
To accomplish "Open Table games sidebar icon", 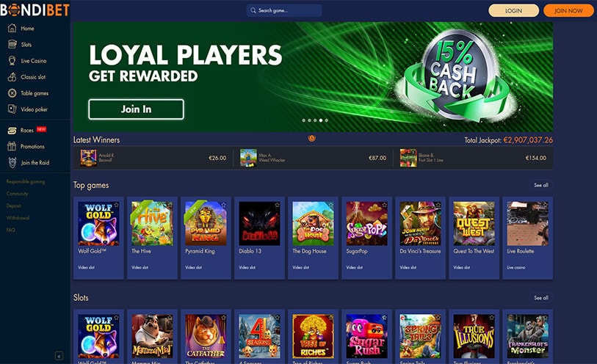I will 12,93.
